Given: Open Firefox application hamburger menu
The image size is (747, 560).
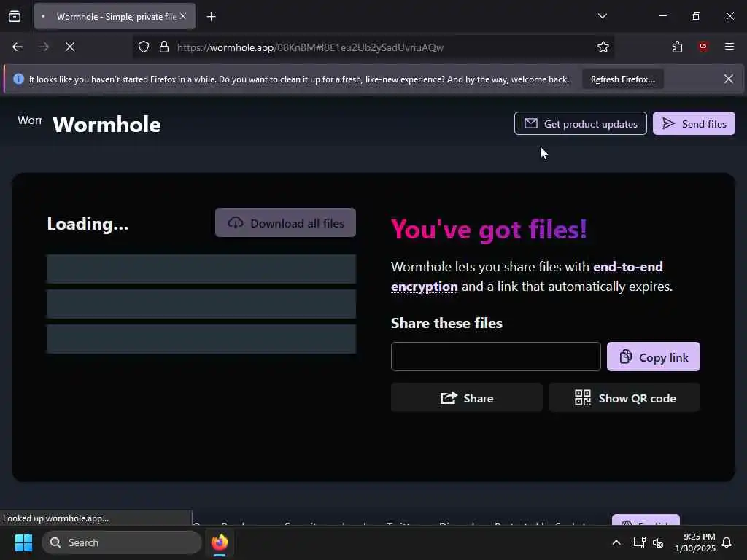Looking at the screenshot, I should tap(729, 47).
